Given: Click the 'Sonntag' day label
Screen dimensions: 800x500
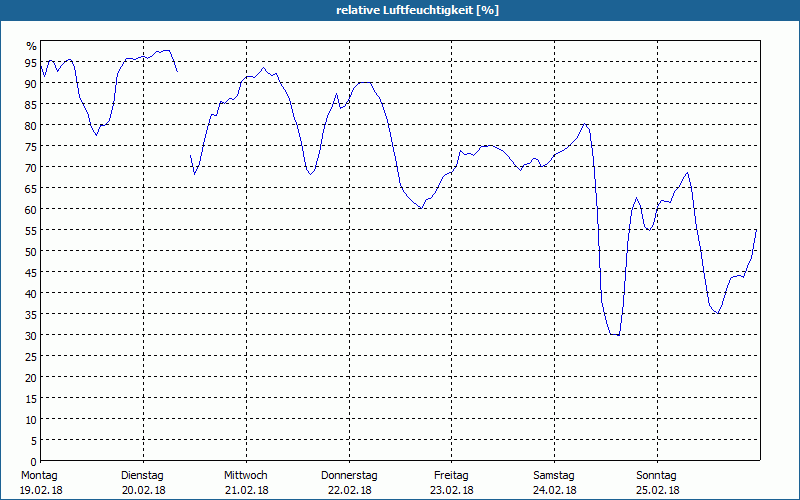Looking at the screenshot, I should point(657,476).
